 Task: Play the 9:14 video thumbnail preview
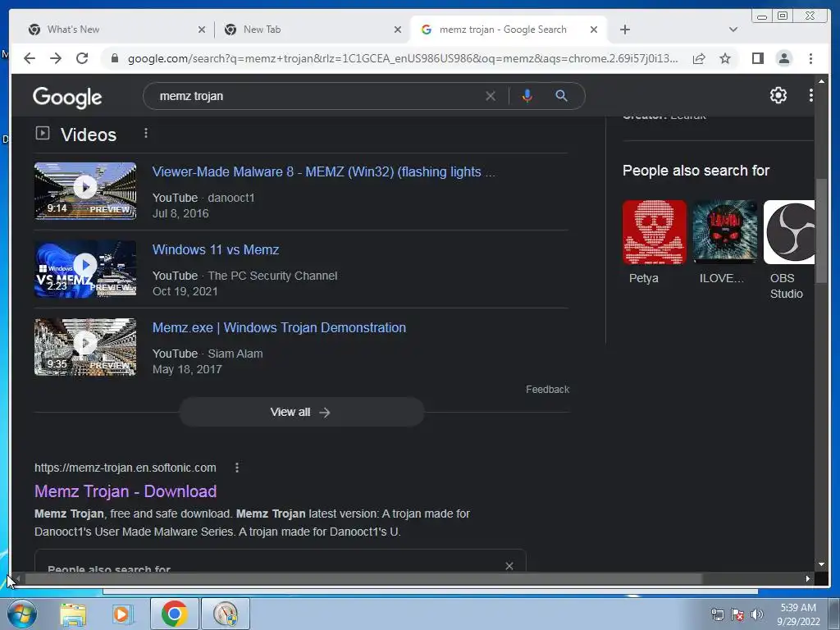coord(85,191)
